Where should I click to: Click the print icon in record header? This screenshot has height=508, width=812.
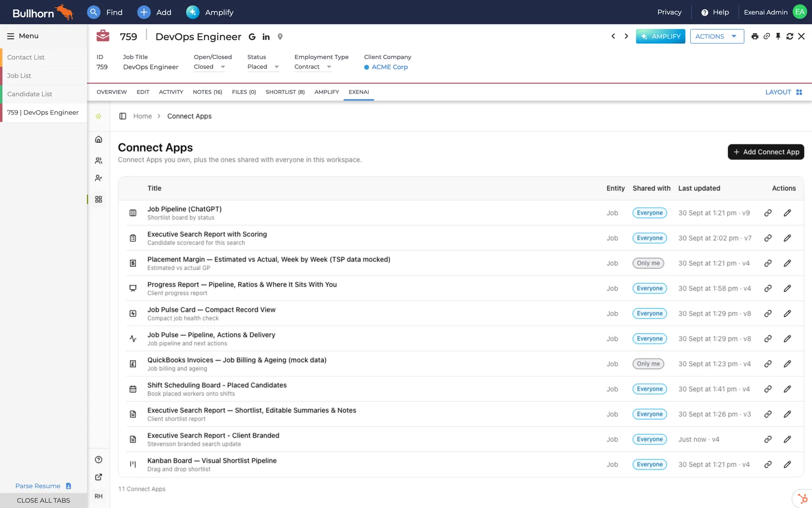(755, 37)
